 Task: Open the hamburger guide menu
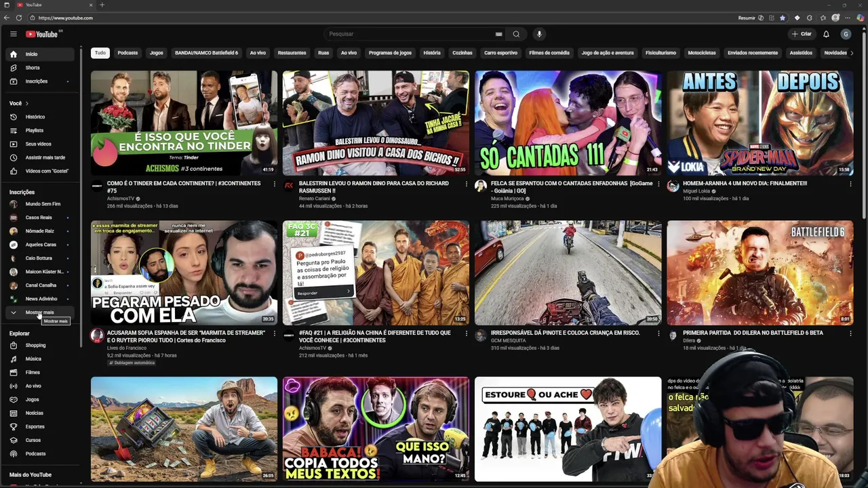tap(13, 34)
